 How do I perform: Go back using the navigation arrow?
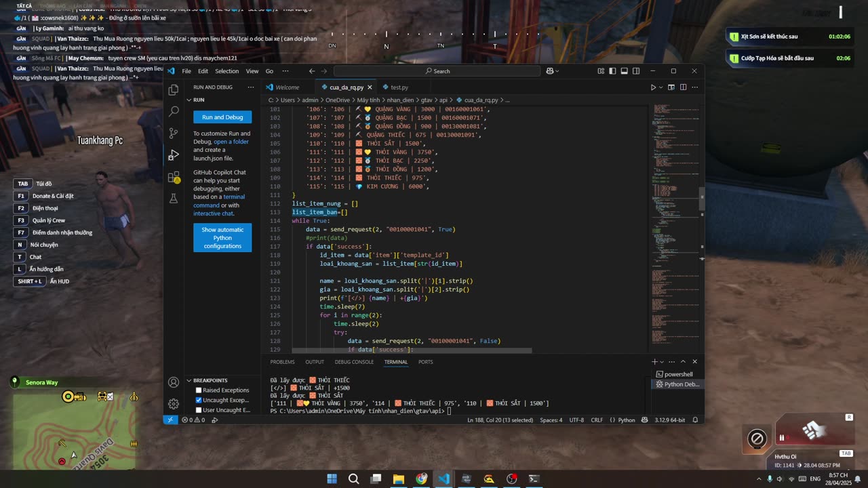[312, 71]
